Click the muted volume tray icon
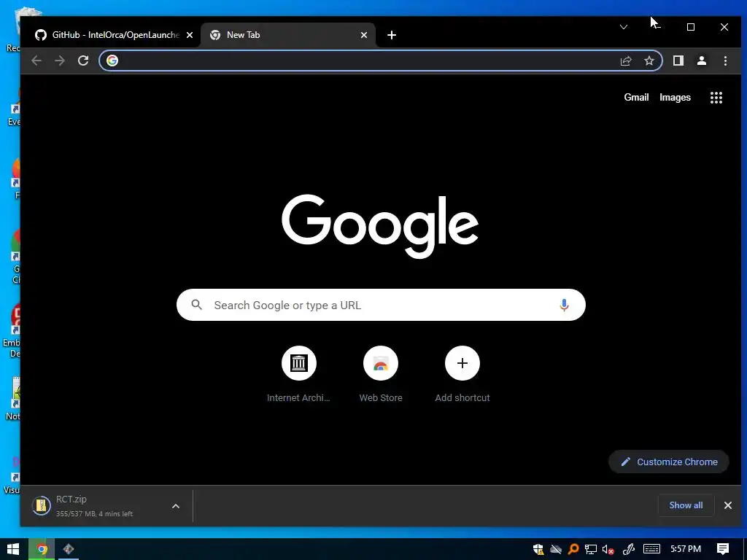 click(x=608, y=549)
